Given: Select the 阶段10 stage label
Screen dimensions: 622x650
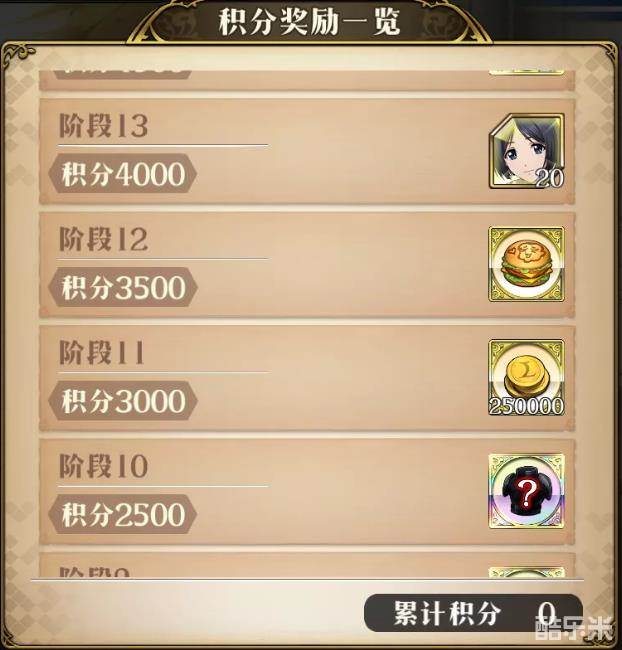Looking at the screenshot, I should [104, 466].
